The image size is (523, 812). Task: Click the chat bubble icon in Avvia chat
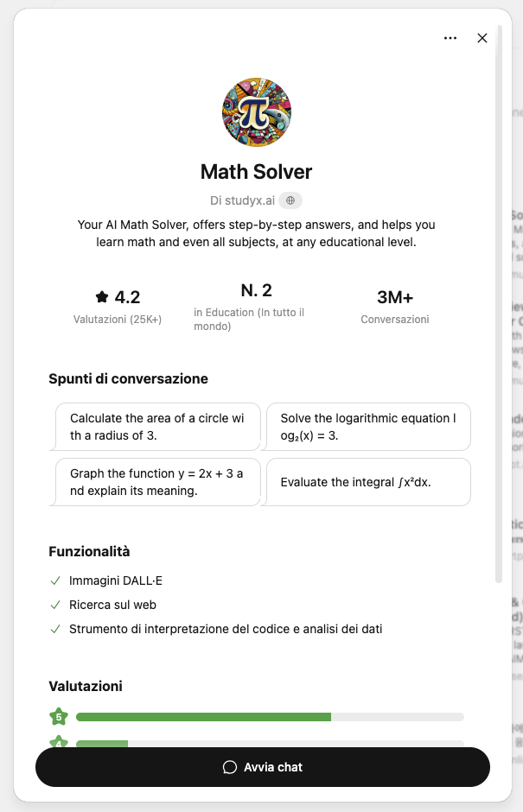click(228, 766)
